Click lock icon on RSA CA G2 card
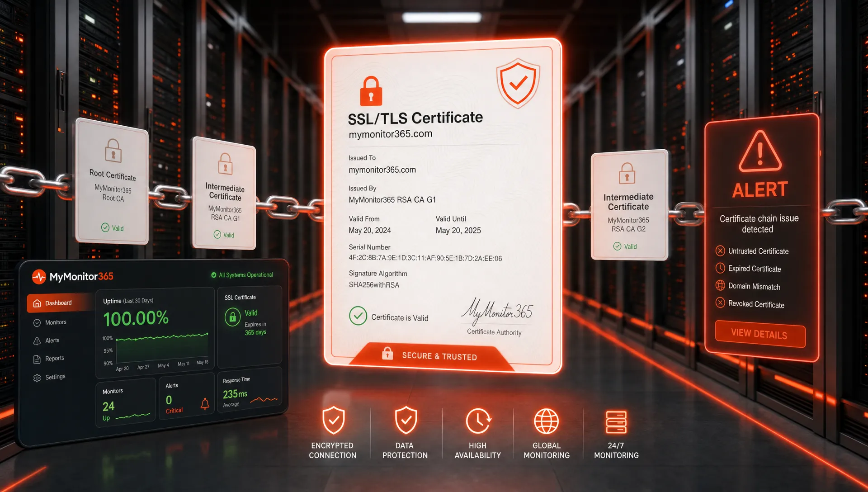Image resolution: width=868 pixels, height=492 pixels. [627, 173]
